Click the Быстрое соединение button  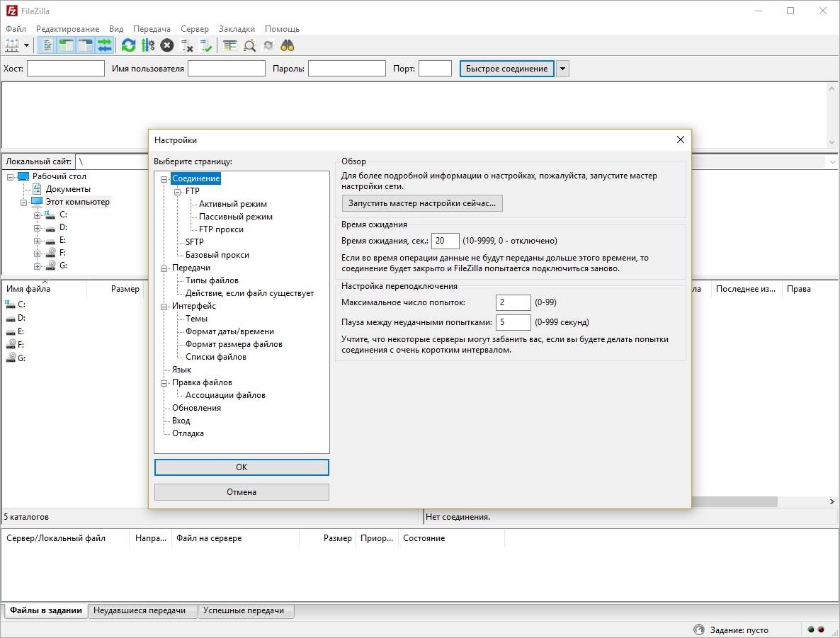pyautogui.click(x=507, y=69)
